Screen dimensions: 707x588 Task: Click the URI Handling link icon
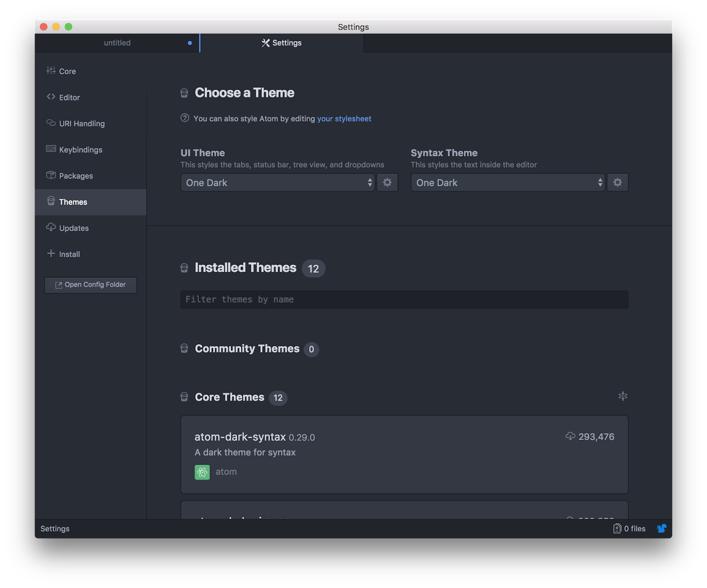[51, 123]
